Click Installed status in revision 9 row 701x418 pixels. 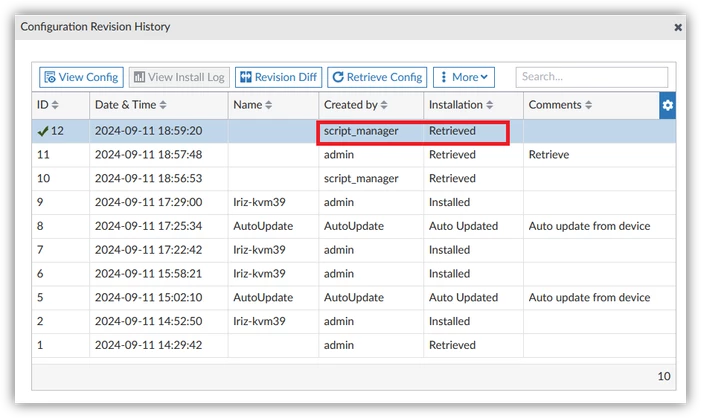(449, 202)
